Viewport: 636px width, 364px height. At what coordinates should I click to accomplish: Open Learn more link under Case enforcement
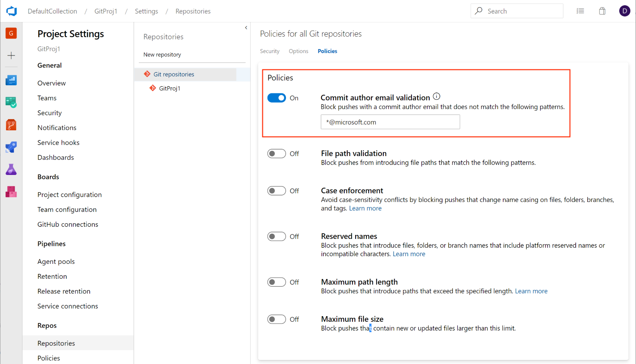click(x=365, y=208)
